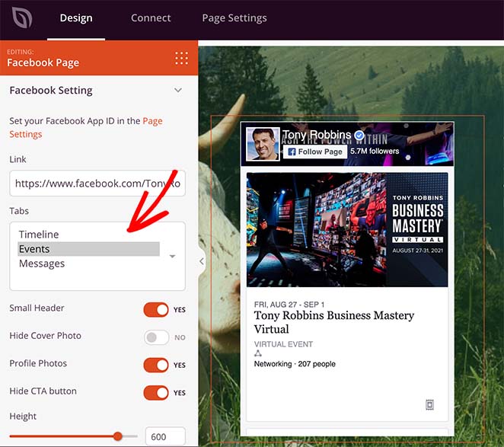Click the Follow Page button
The image size is (504, 447).
(315, 152)
